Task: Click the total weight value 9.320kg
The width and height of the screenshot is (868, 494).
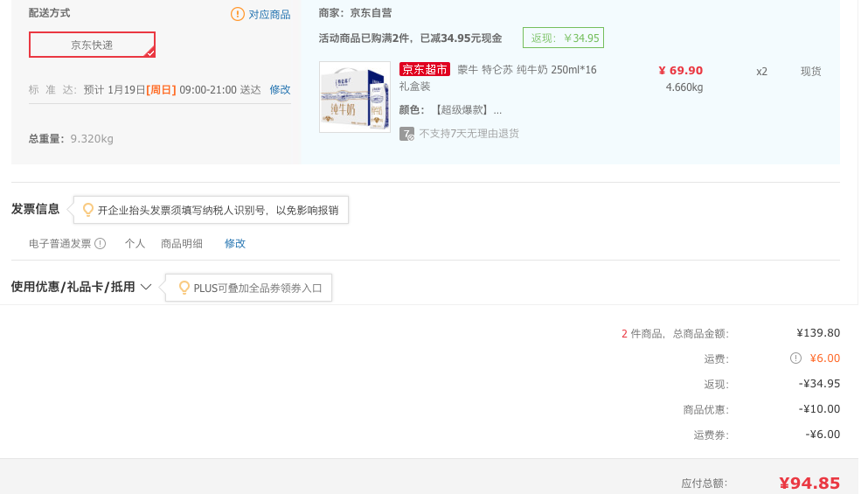Action: [92, 139]
